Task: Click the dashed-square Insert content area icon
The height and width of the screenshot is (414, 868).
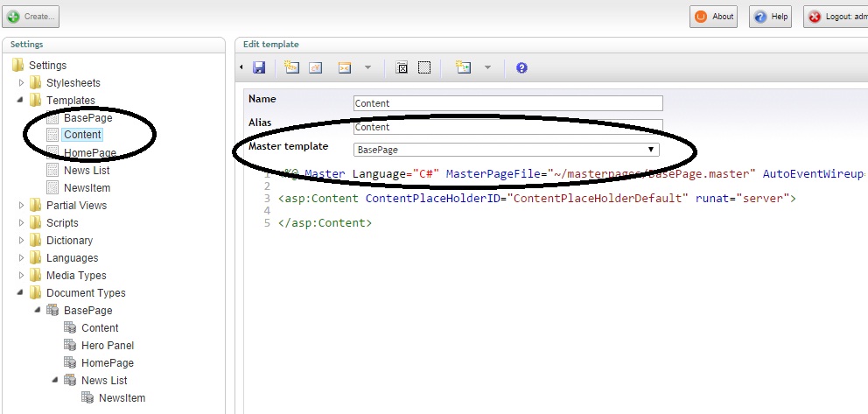Action: pyautogui.click(x=424, y=67)
